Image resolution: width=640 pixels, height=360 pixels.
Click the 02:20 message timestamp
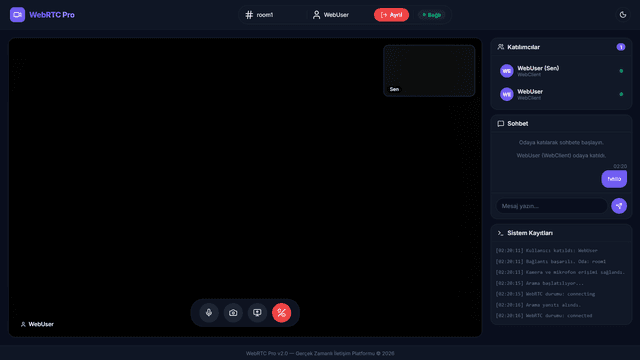coord(620,166)
